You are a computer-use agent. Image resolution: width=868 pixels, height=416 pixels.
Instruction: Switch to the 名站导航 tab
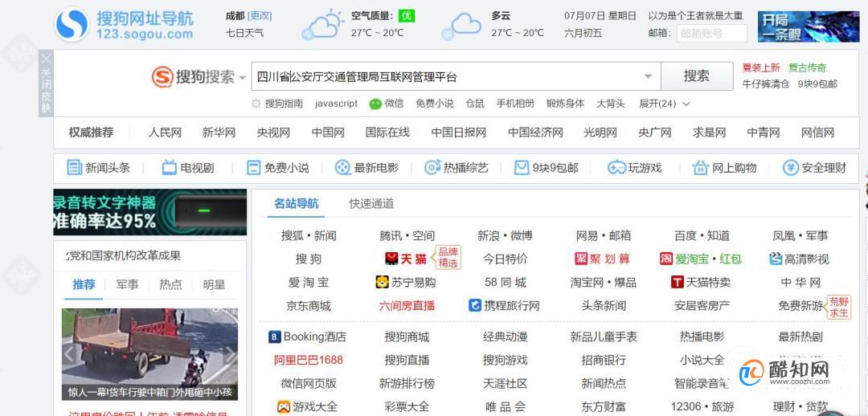(x=296, y=203)
